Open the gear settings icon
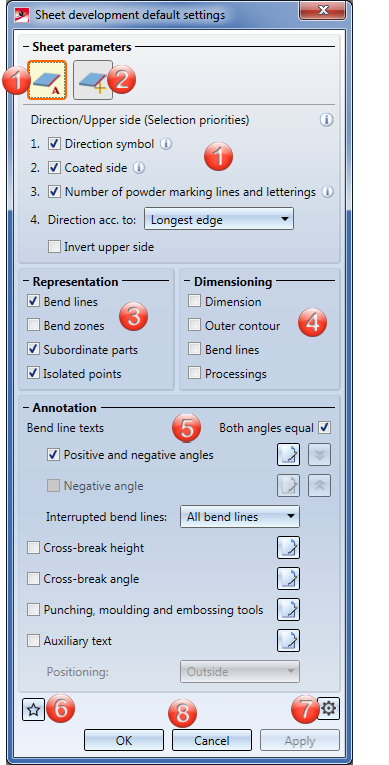Viewport: 389px width, 765px height. 328,708
